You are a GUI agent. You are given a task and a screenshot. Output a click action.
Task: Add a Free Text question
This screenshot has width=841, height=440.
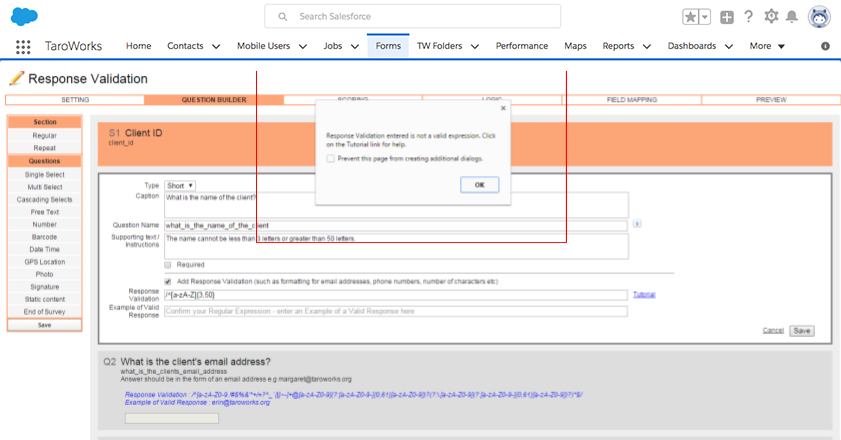[45, 212]
